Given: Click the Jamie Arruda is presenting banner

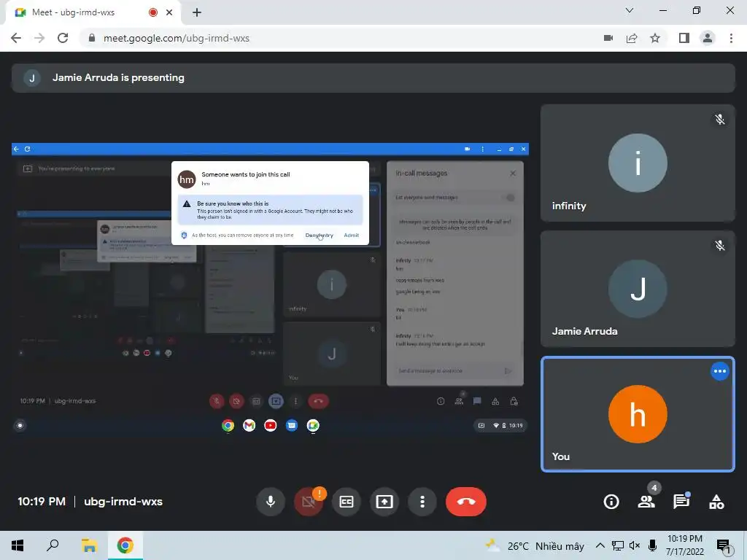Looking at the screenshot, I should 373,77.
